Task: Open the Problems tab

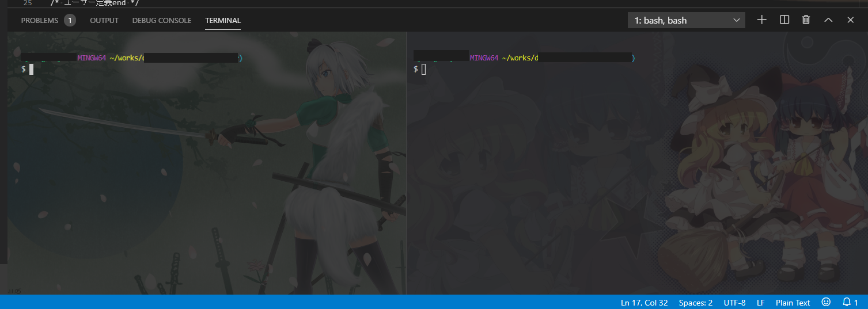Action: [x=40, y=20]
